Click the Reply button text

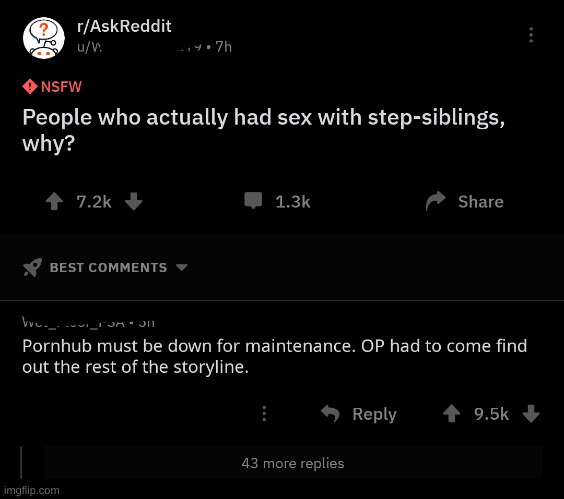(x=374, y=414)
